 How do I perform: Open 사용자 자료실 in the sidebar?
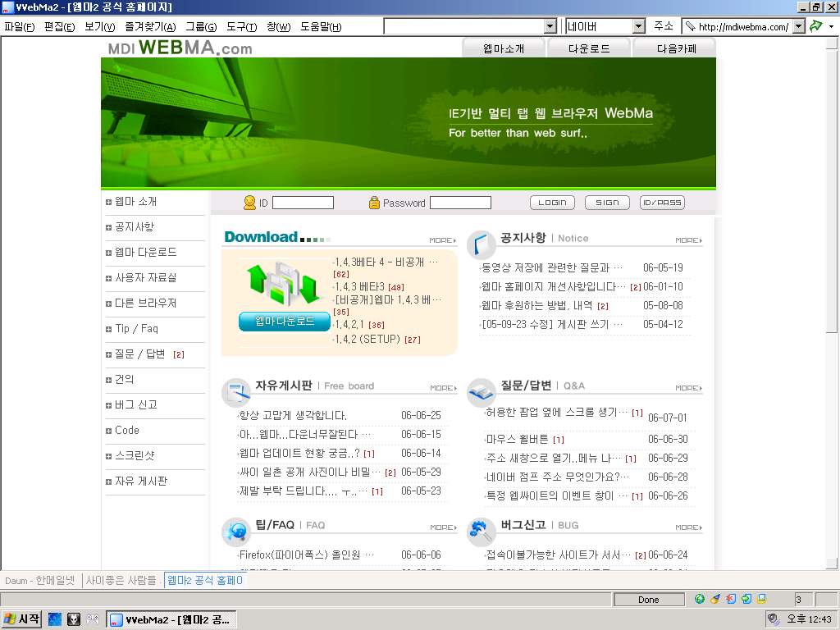pyautogui.click(x=145, y=277)
